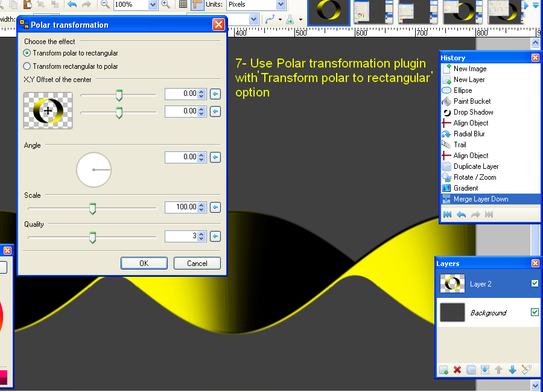The image size is (543, 392).
Task: Add a new layer in Layers panel
Action: (x=443, y=370)
